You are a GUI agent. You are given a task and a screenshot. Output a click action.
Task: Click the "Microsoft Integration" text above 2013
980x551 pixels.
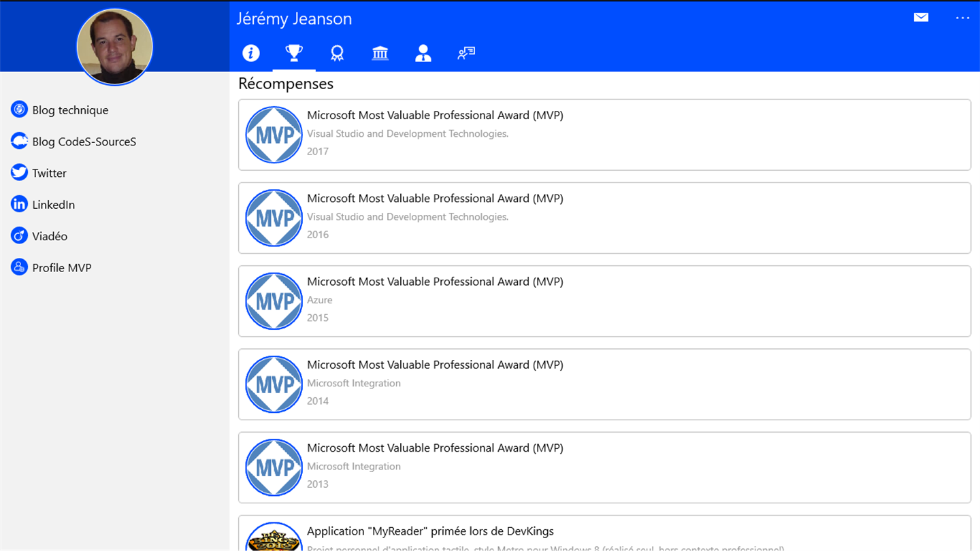[354, 466]
